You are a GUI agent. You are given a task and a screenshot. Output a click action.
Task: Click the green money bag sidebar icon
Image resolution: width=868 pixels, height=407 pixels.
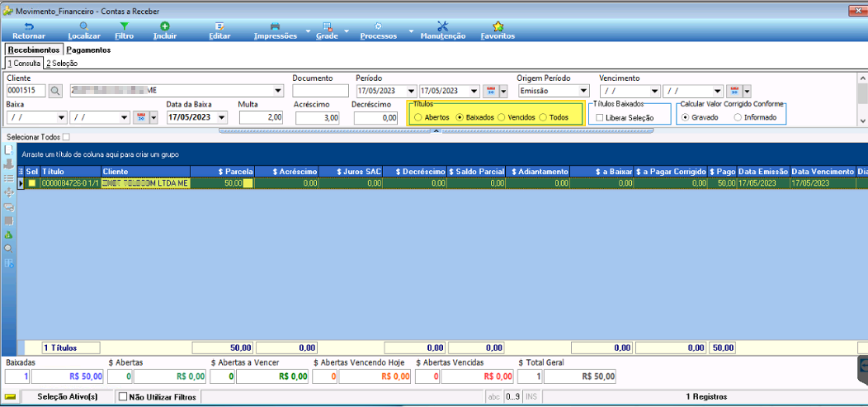(x=8, y=234)
